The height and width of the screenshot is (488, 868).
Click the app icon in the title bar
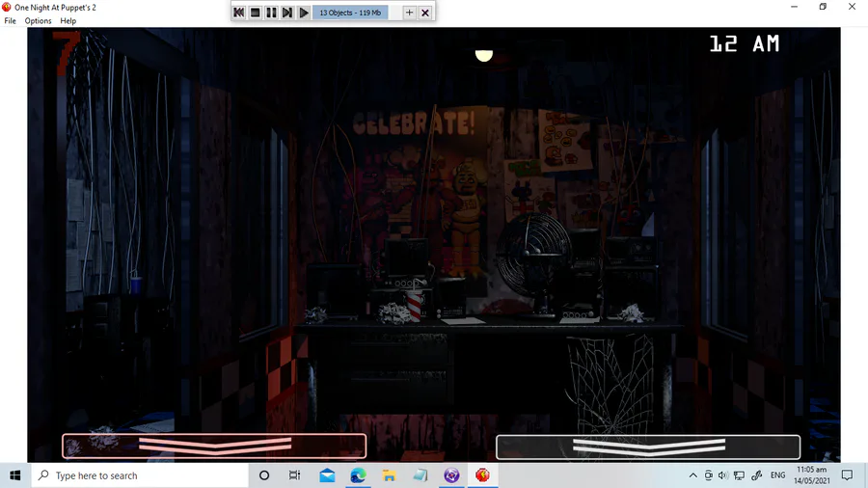coord(7,7)
